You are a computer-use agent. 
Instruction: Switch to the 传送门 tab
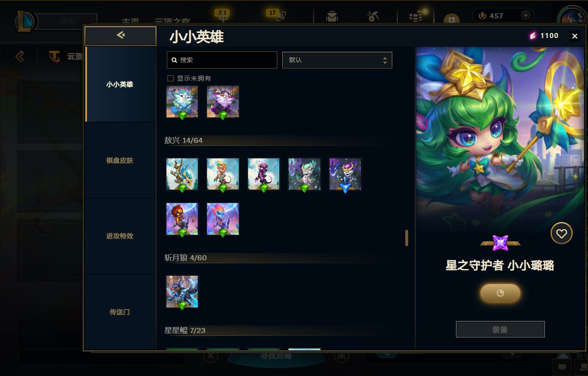(120, 312)
